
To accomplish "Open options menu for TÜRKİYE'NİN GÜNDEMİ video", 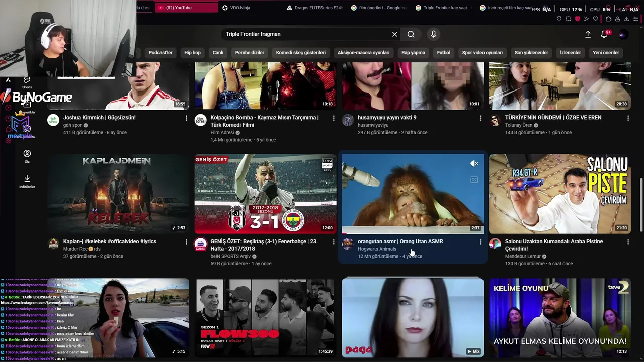I will (628, 118).
